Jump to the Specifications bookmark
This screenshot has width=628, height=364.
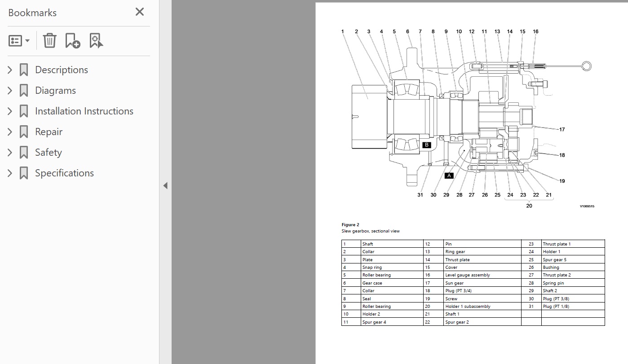point(64,173)
